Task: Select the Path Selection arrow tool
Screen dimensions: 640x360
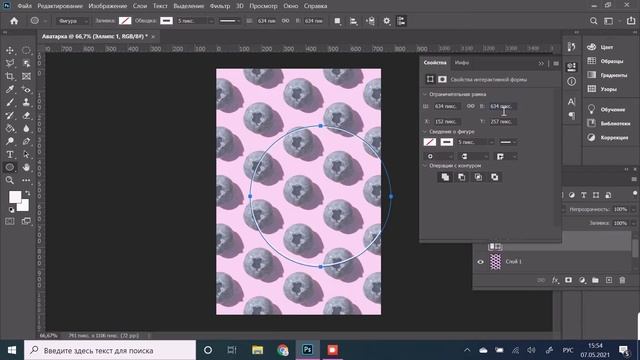Action: (x=26, y=154)
